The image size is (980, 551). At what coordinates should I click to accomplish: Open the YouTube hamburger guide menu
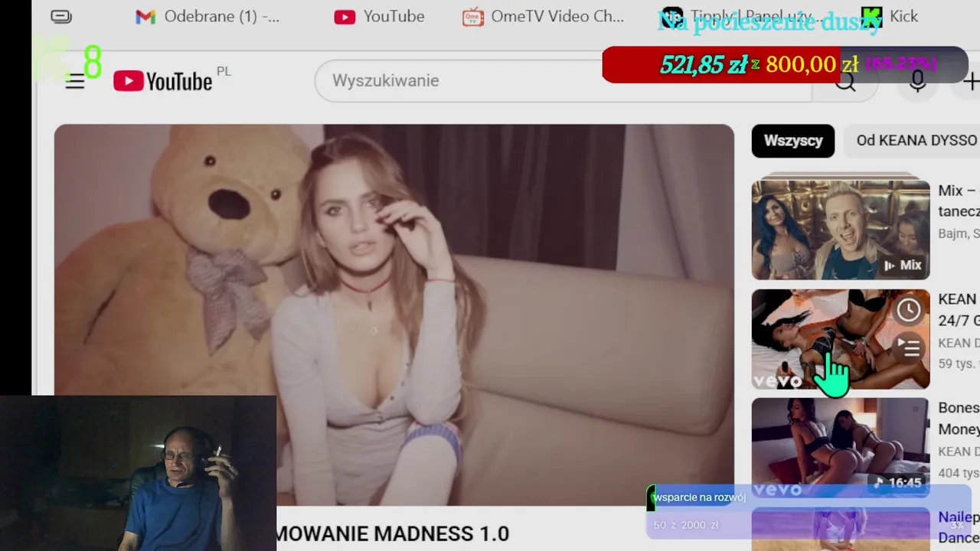tap(74, 82)
